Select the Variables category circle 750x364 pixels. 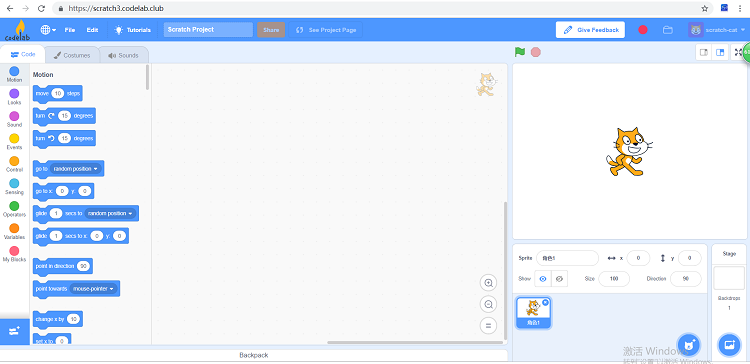[x=14, y=229]
